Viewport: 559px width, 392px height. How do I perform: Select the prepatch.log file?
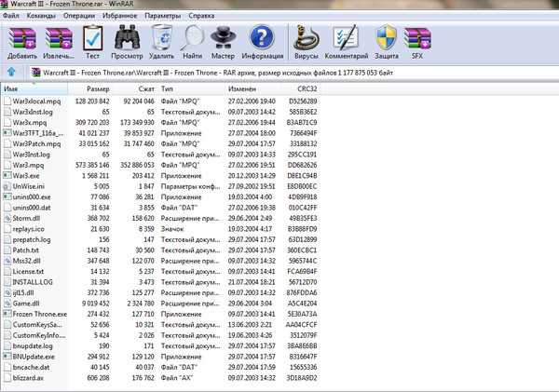(32, 239)
